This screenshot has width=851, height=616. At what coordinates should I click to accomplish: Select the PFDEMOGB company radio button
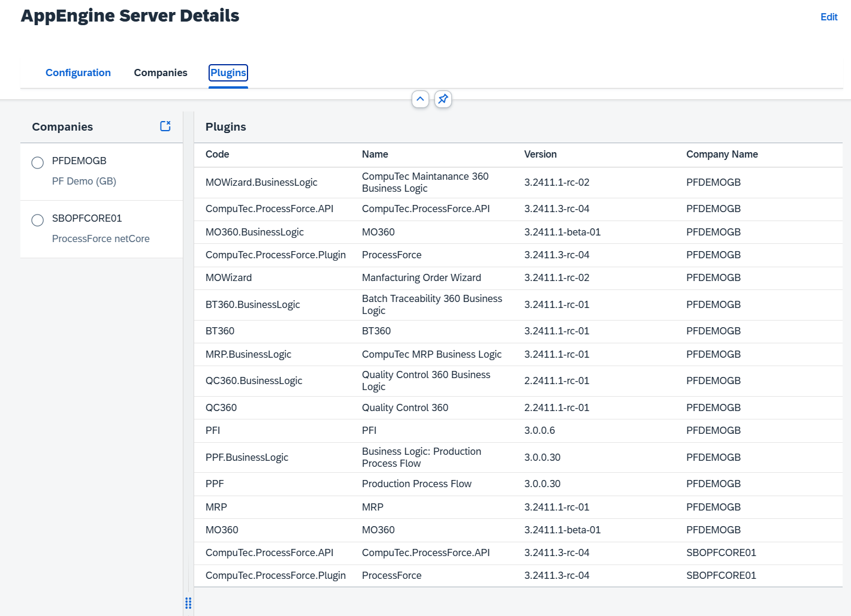point(38,163)
